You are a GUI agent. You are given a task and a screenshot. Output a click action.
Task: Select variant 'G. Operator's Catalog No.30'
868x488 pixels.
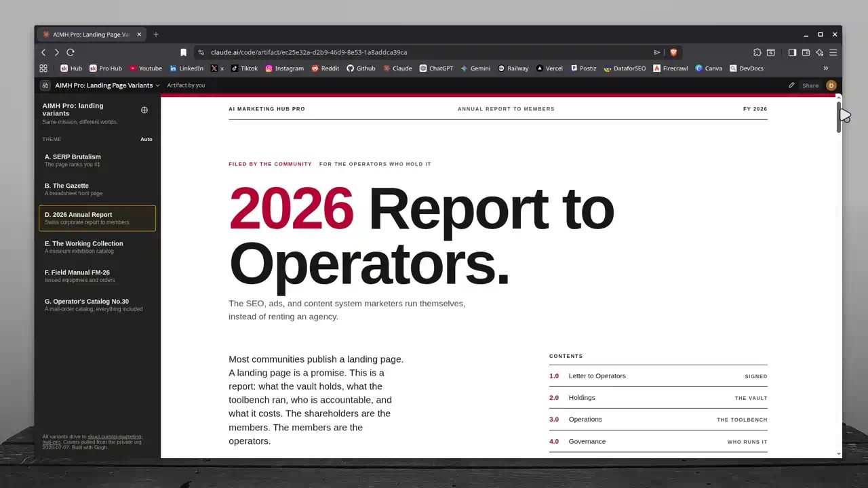click(97, 305)
